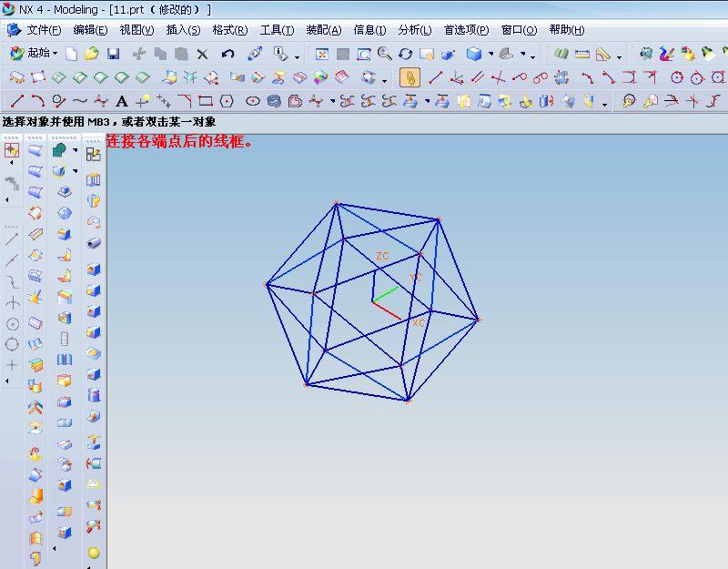This screenshot has height=569, width=728.
Task: Click the parallel lines tool icon
Action: [478, 77]
